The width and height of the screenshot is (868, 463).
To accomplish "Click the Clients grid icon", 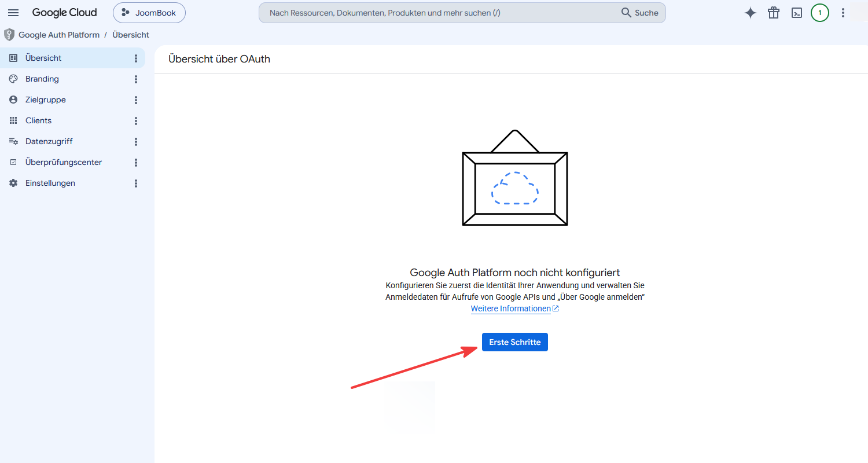I will pos(13,120).
